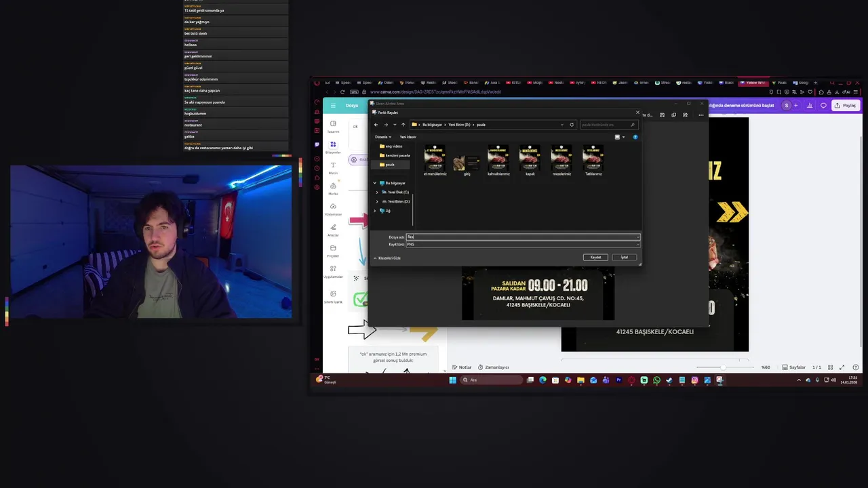
Task: Select the mezelerimiz file thumbnail
Action: click(x=561, y=161)
